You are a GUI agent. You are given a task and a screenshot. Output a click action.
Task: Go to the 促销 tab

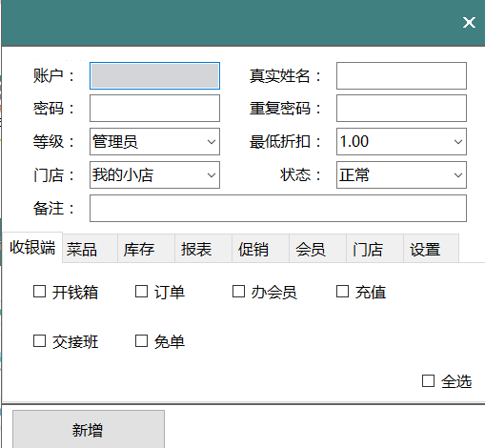tap(260, 249)
